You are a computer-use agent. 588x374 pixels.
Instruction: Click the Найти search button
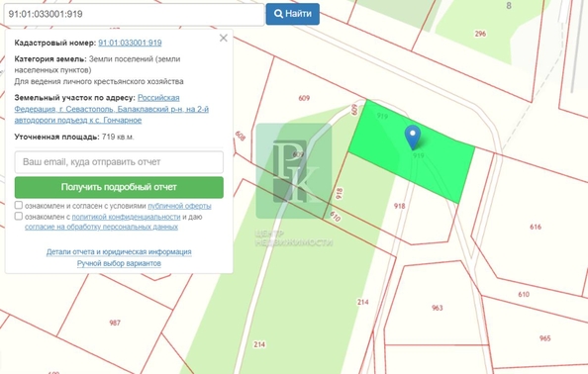[292, 14]
